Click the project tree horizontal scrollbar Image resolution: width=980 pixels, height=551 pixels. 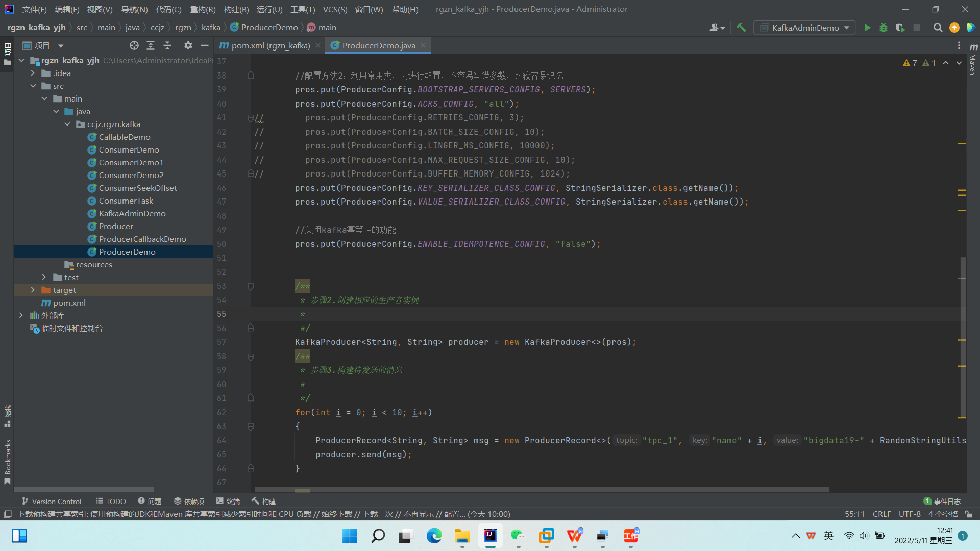point(84,489)
